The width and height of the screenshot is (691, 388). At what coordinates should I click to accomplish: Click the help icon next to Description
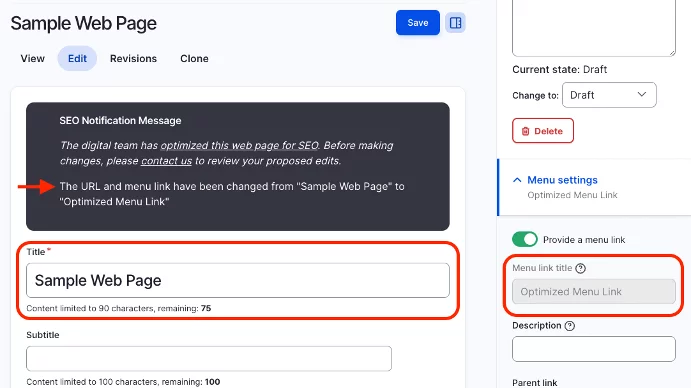point(570,326)
